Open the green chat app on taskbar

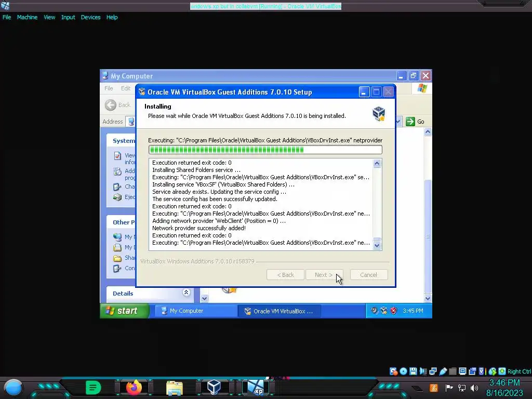(93, 388)
